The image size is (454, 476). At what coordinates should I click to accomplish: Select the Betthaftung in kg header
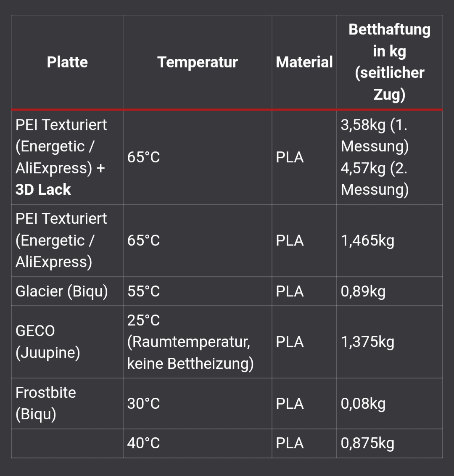click(389, 62)
